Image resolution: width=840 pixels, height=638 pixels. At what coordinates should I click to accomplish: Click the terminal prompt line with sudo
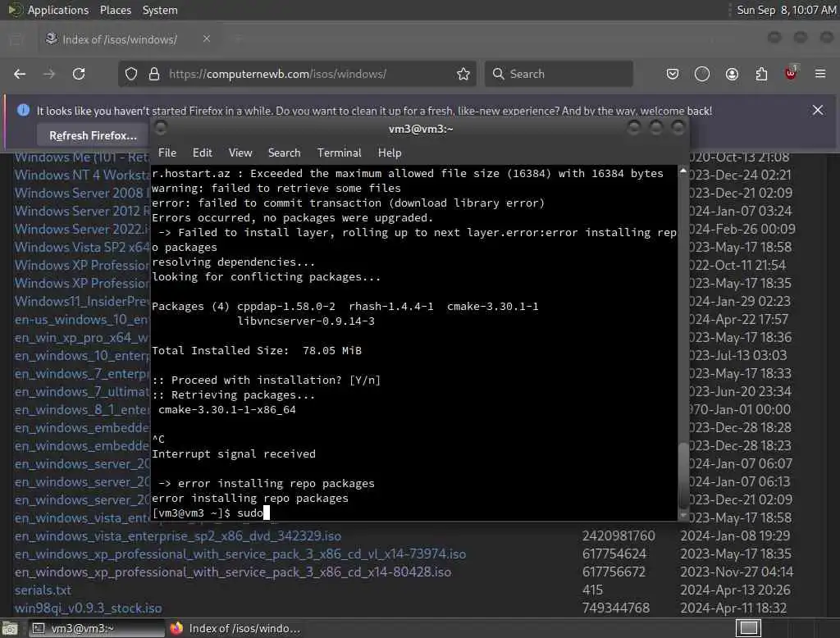click(211, 513)
